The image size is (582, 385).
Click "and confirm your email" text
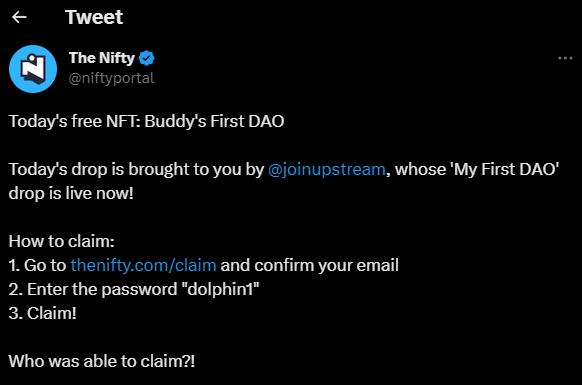(x=310, y=265)
